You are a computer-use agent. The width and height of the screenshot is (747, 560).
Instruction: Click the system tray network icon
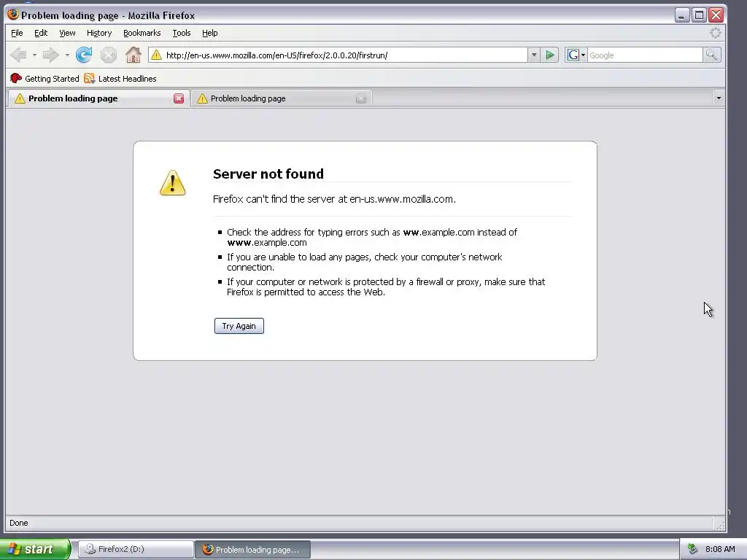pos(693,549)
